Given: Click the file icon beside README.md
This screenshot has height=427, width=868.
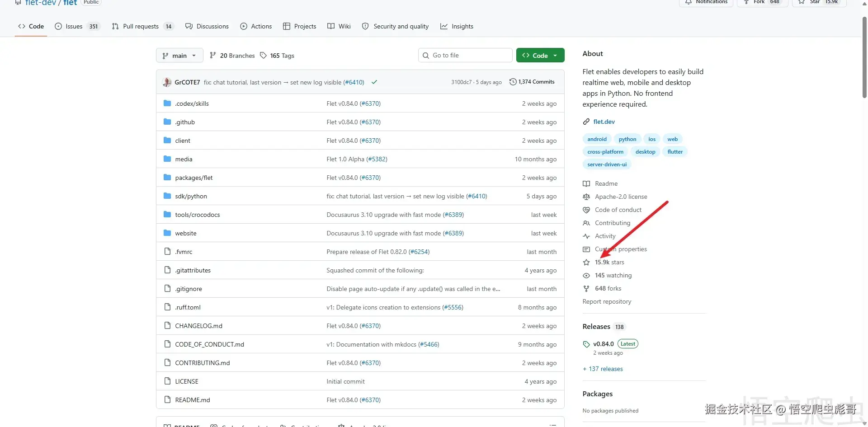Looking at the screenshot, I should tap(167, 399).
